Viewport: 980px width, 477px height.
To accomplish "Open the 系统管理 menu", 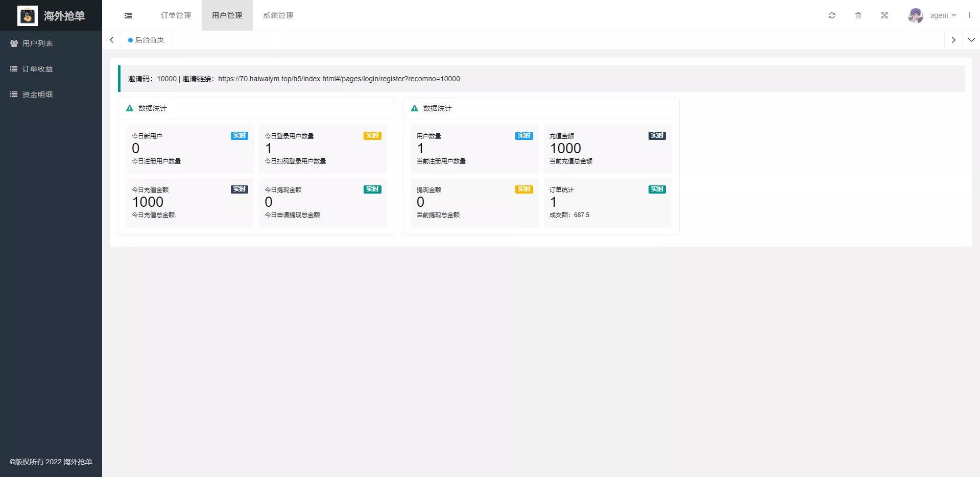I will tap(278, 15).
